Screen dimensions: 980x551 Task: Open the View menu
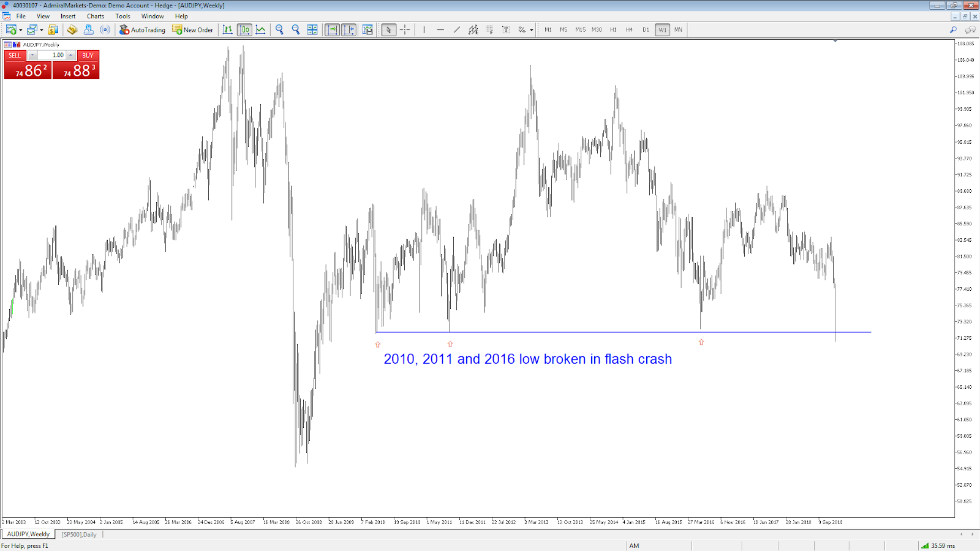(43, 16)
